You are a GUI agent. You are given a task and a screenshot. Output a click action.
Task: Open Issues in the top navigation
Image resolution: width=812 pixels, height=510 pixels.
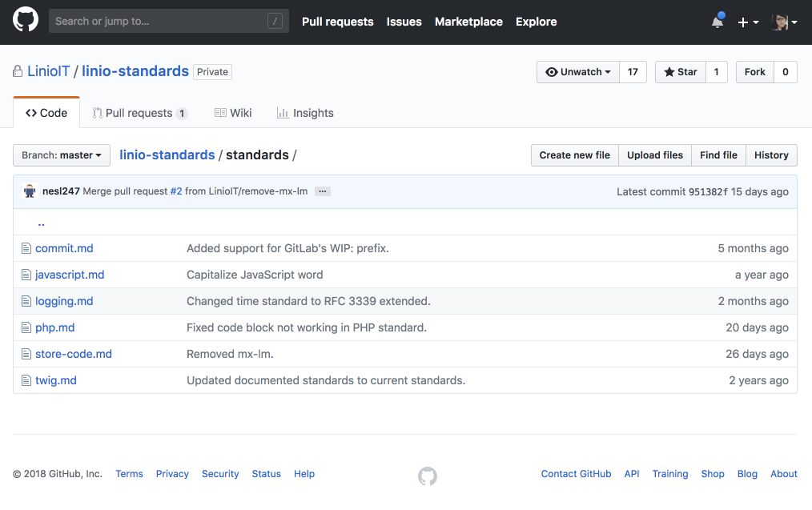[404, 22]
